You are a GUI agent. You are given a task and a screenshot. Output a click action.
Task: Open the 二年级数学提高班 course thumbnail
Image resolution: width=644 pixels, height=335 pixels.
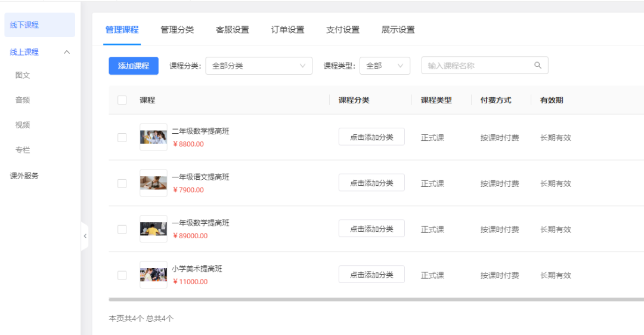153,137
